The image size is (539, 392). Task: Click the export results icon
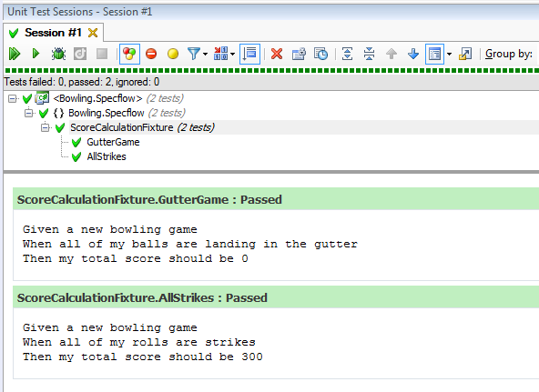(465, 54)
